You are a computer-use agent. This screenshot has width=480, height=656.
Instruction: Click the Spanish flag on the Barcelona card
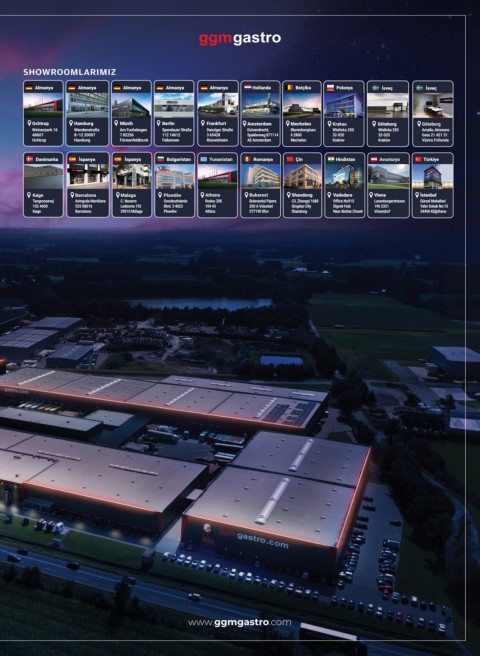tap(72, 159)
